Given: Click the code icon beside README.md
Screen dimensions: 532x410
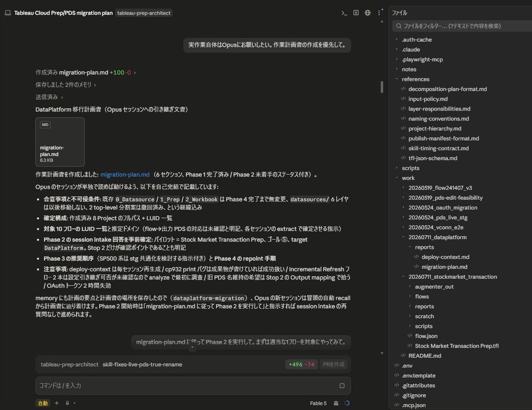Looking at the screenshot, I should (x=403, y=355).
